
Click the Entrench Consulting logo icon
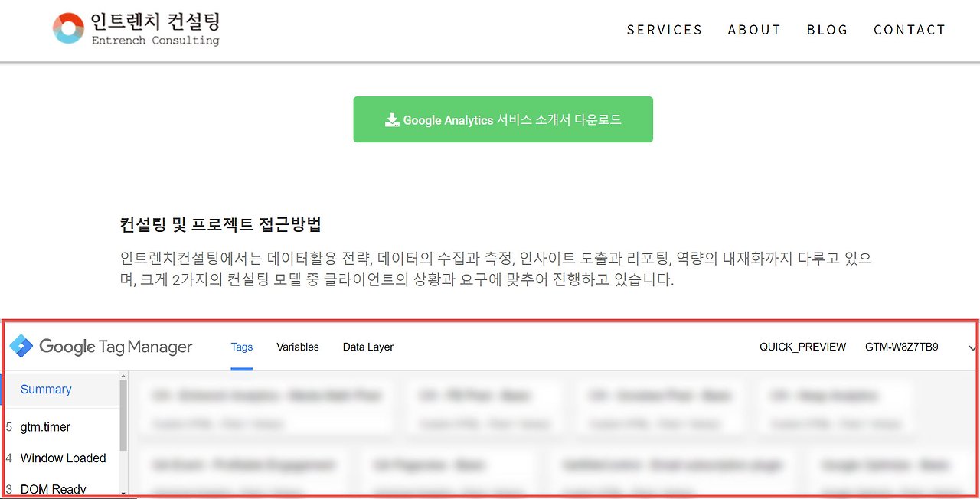click(68, 28)
